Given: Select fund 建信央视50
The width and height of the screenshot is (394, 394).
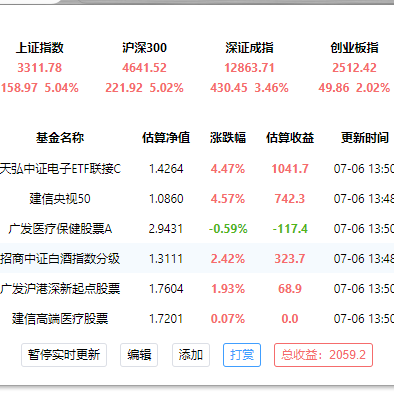Looking at the screenshot, I should point(60,199).
